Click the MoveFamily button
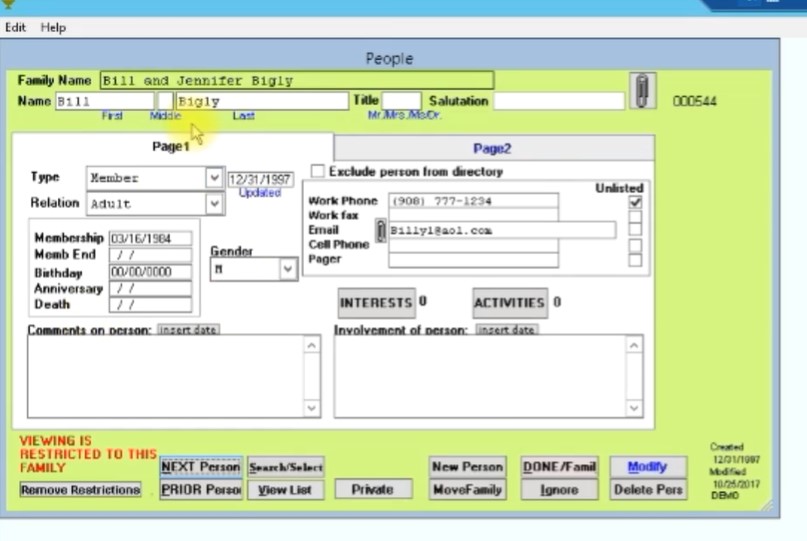The image size is (807, 541). coord(467,490)
